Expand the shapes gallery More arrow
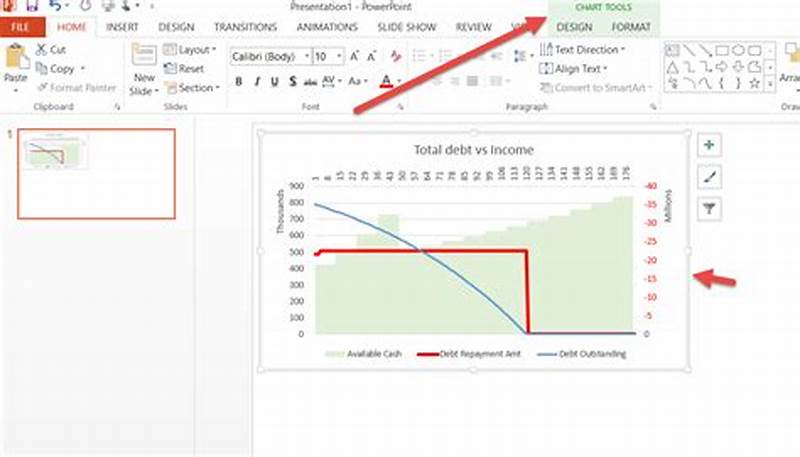Screen dimensions: 800x457 770,84
